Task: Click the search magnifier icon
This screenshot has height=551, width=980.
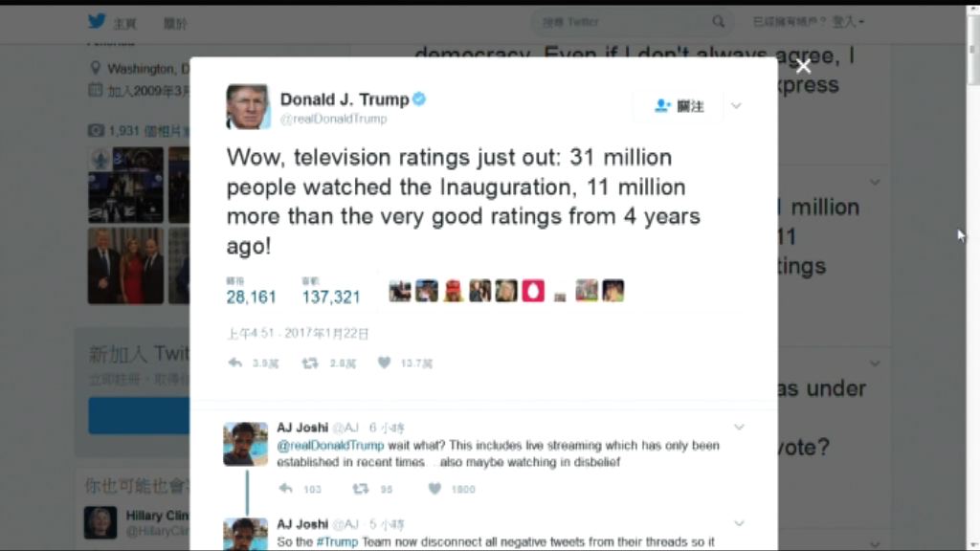Action: pos(719,22)
